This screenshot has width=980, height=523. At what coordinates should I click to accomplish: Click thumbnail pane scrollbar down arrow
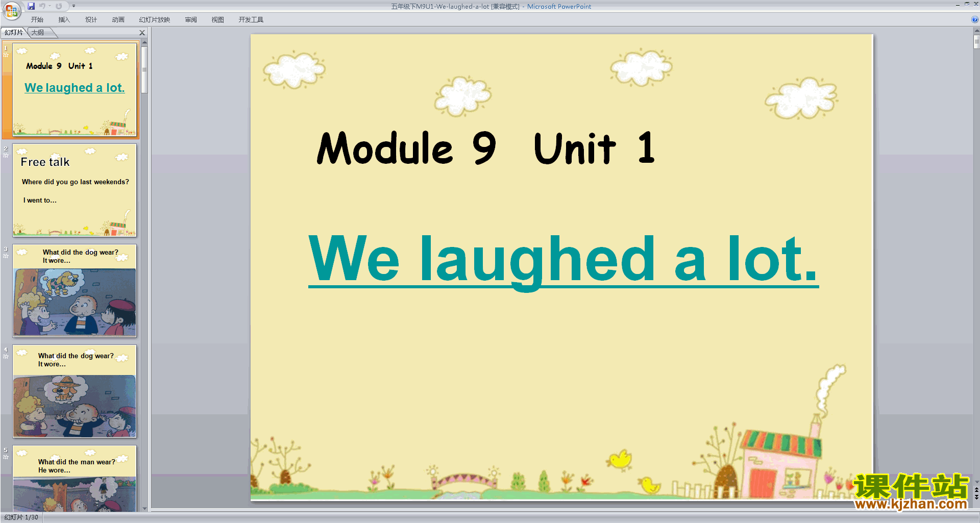[x=144, y=508]
